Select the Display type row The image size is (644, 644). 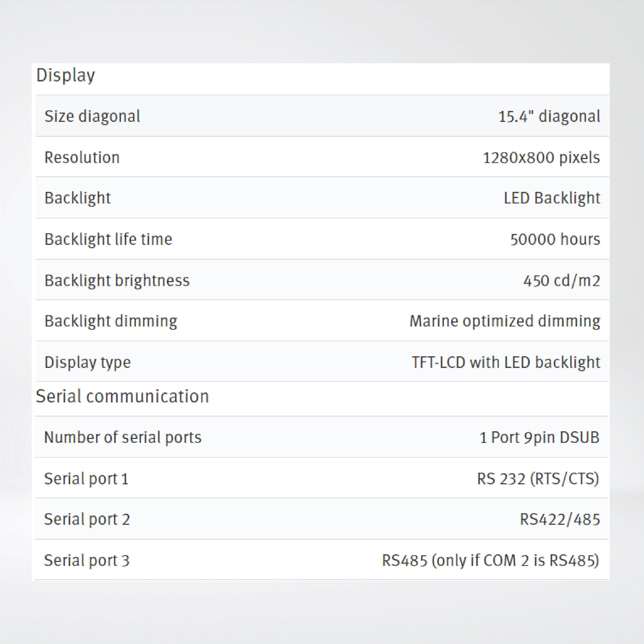coord(88,362)
